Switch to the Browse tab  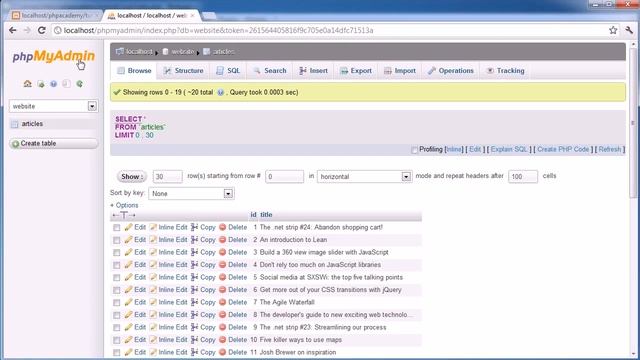pyautogui.click(x=134, y=71)
